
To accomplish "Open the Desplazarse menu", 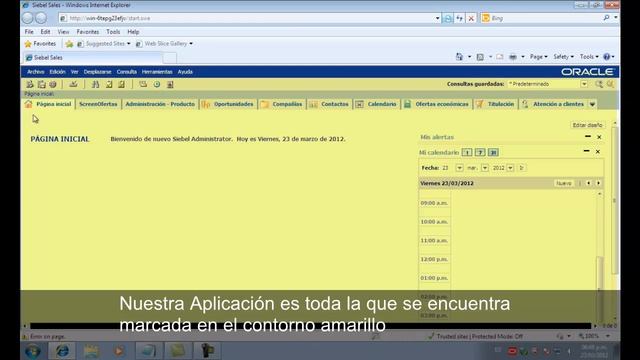I will click(x=97, y=72).
